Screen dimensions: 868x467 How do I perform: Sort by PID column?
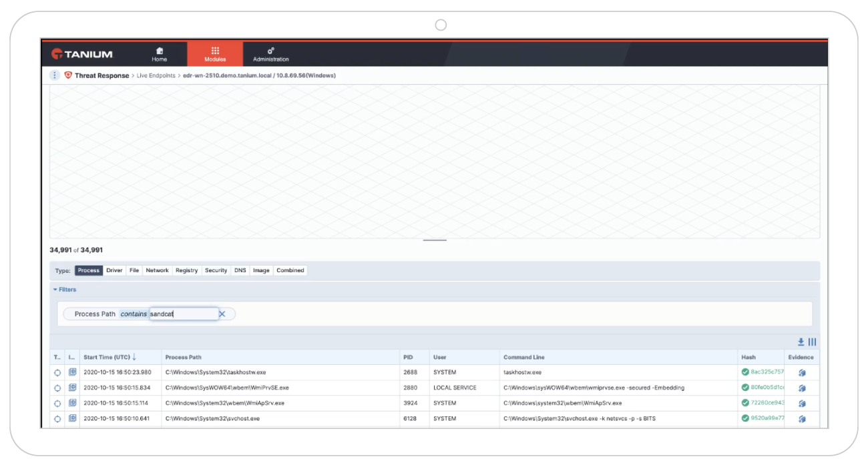pos(414,357)
